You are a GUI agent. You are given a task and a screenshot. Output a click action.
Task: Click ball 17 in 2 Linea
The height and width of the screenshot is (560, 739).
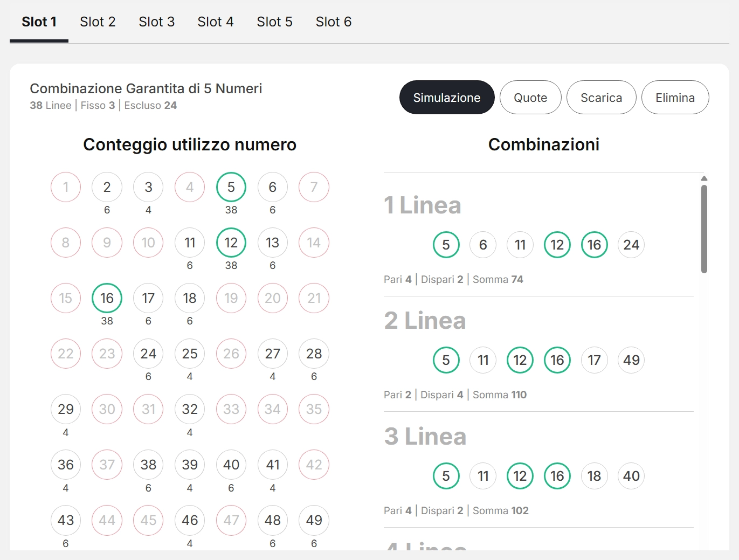coord(594,360)
